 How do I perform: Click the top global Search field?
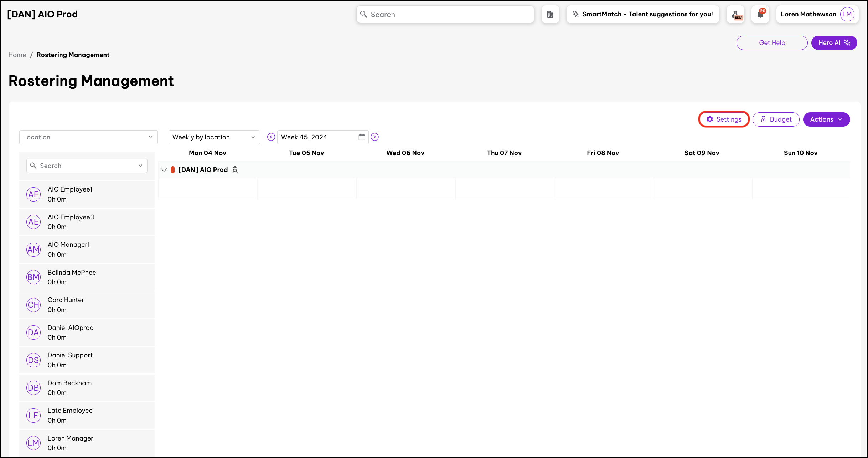point(445,14)
